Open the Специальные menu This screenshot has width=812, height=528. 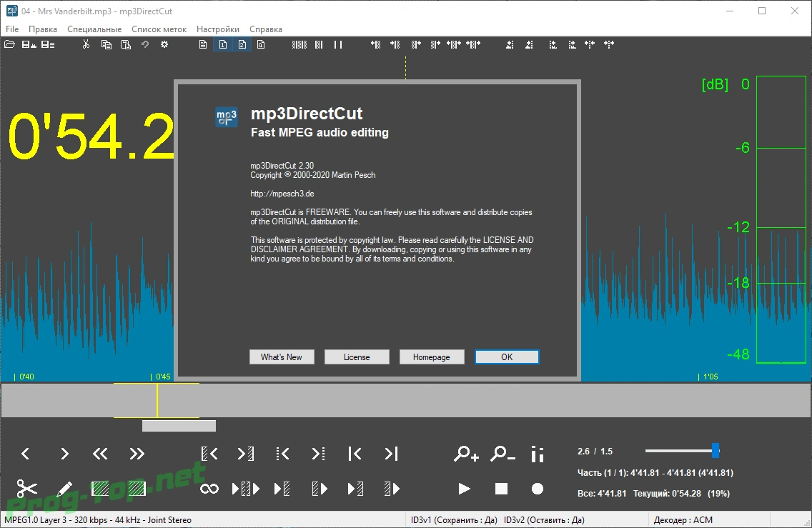pyautogui.click(x=94, y=29)
